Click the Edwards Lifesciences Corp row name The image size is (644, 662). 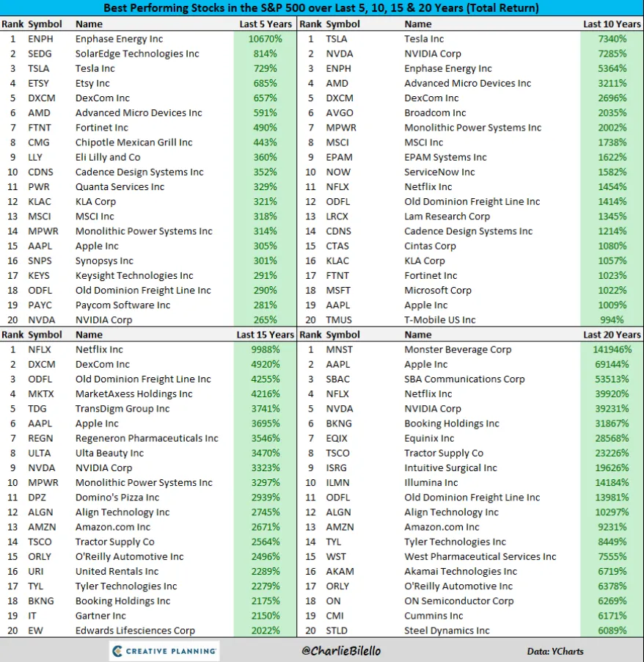tap(135, 630)
